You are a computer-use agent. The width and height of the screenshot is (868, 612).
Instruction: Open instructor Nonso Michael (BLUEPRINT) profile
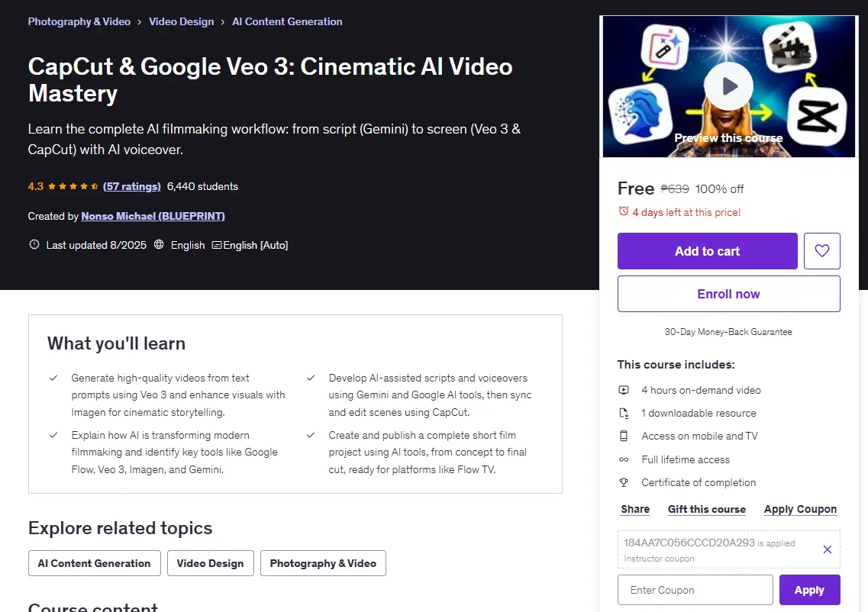click(153, 217)
